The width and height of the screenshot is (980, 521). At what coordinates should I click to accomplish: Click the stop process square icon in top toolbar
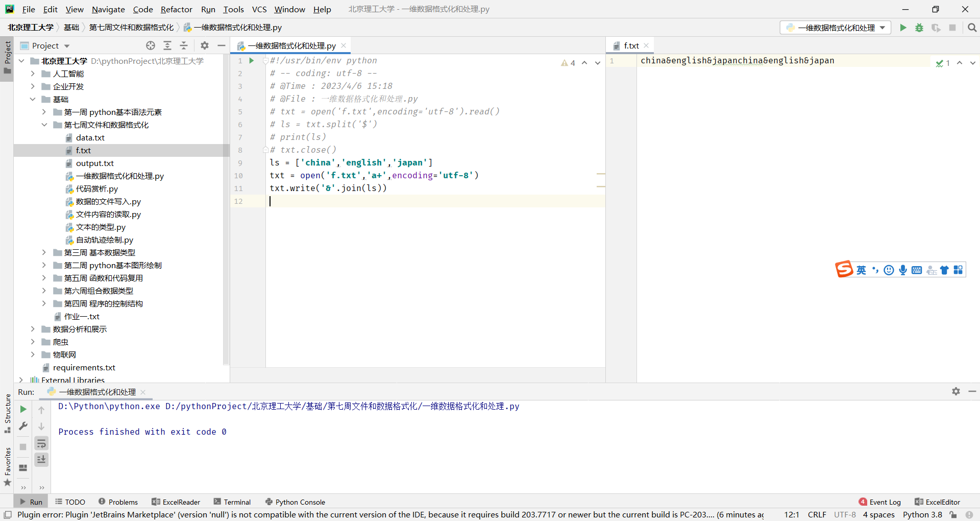pos(952,28)
